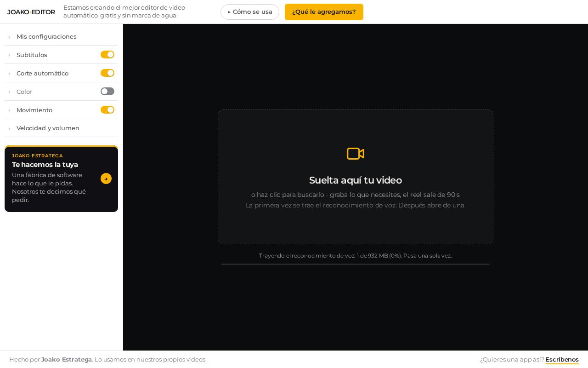Image resolution: width=588 pixels, height=368 pixels.
Task: Turn off the Subtítulos toggle
Action: coord(107,55)
